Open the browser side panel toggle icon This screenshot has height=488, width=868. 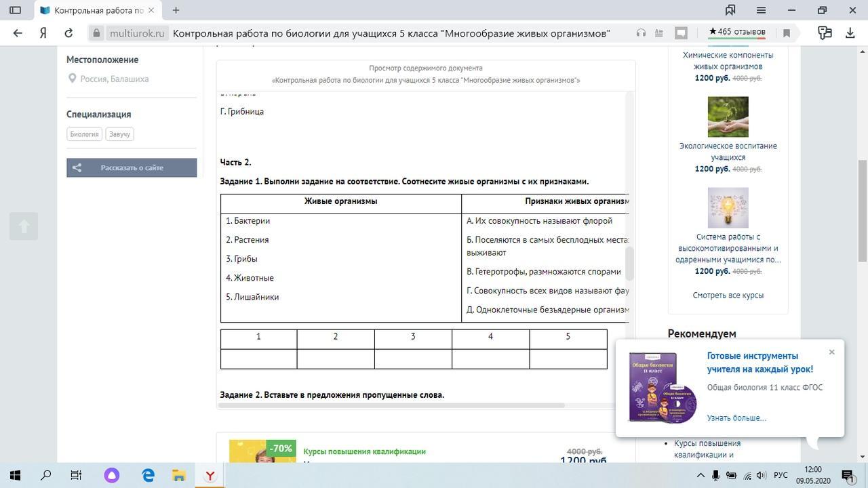click(15, 10)
